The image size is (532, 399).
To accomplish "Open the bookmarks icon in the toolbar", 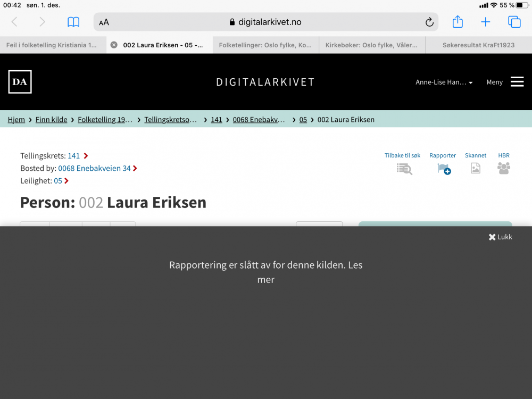I will [73, 22].
